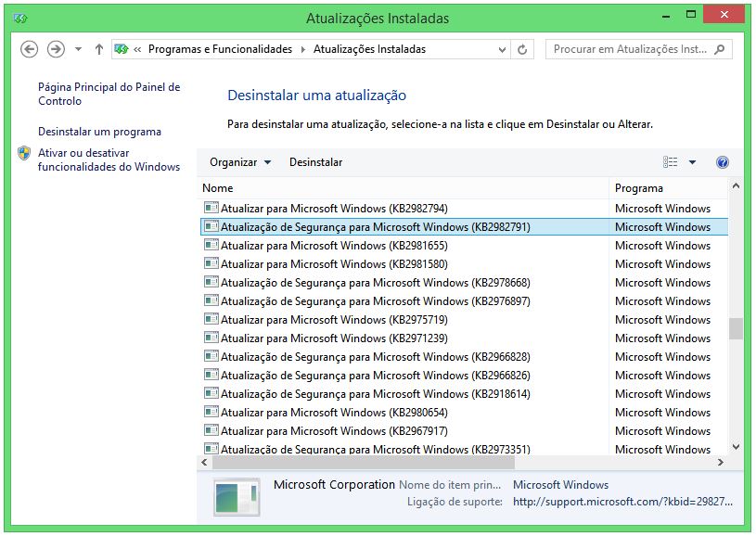The height and width of the screenshot is (536, 756).
Task: Click the icon of update KB2980654
Action: (x=211, y=412)
